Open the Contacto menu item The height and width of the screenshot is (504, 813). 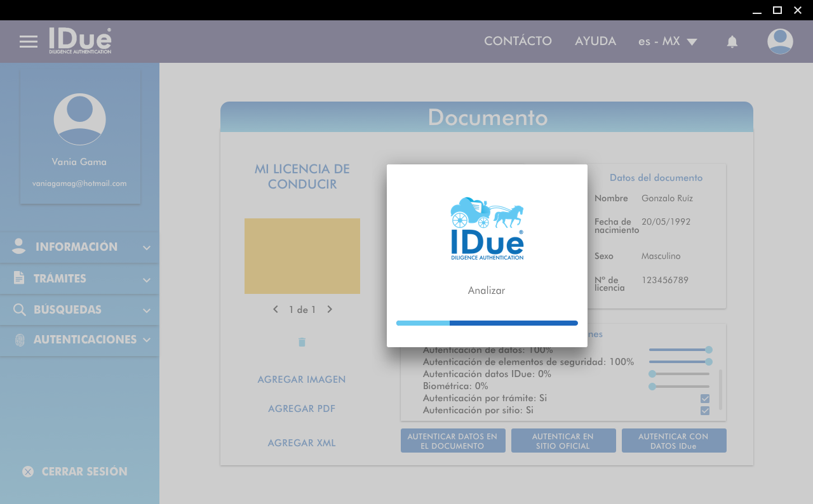click(518, 41)
